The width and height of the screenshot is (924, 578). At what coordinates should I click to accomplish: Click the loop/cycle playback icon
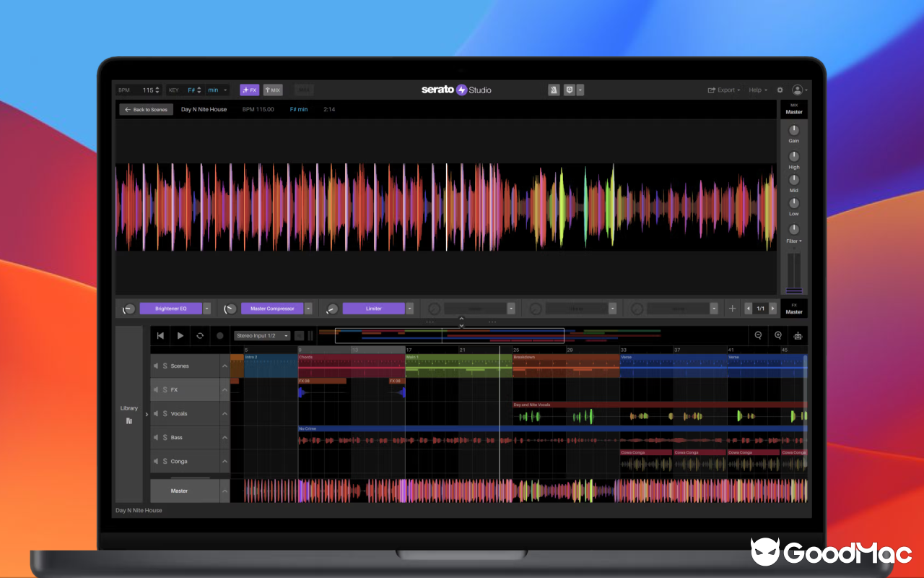coord(200,335)
